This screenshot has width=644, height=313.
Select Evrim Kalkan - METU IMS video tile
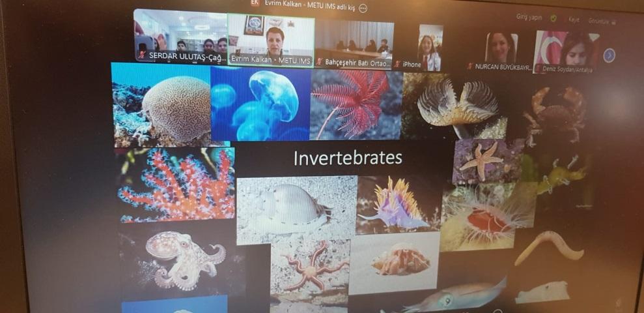[271, 40]
